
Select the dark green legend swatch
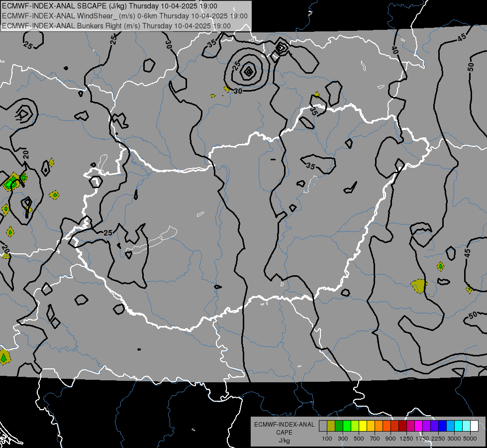[x=339, y=426]
